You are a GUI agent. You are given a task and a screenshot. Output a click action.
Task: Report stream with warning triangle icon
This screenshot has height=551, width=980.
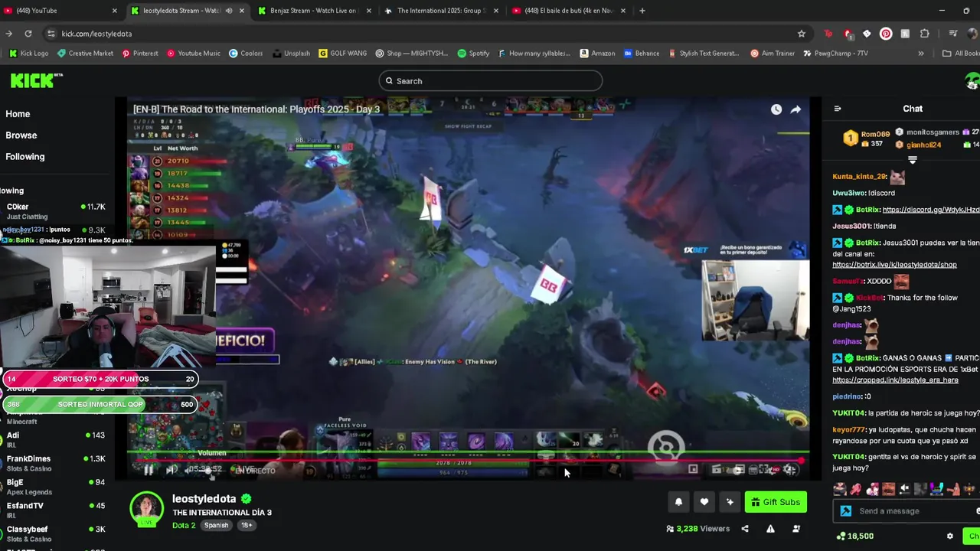pyautogui.click(x=770, y=529)
